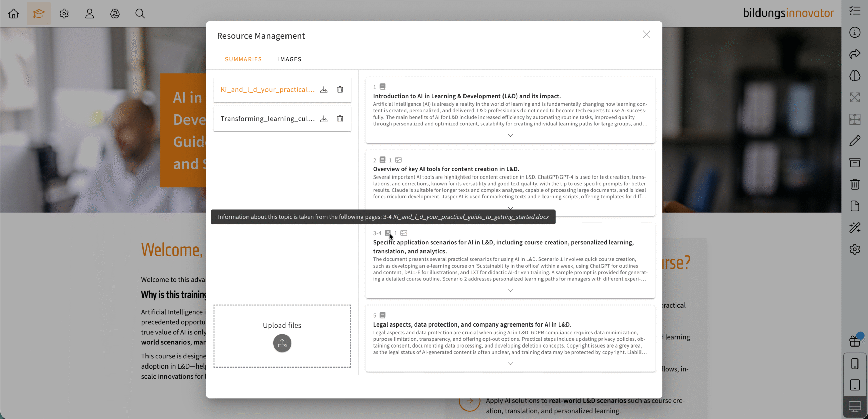Delete the Ki_and_l_d_your_practical file

coord(340,90)
